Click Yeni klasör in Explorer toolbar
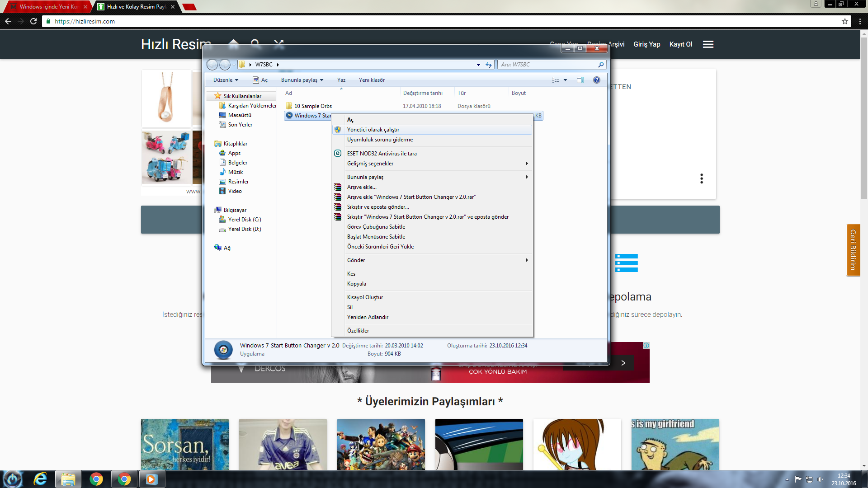Screen dimensions: 868x488 372,80
